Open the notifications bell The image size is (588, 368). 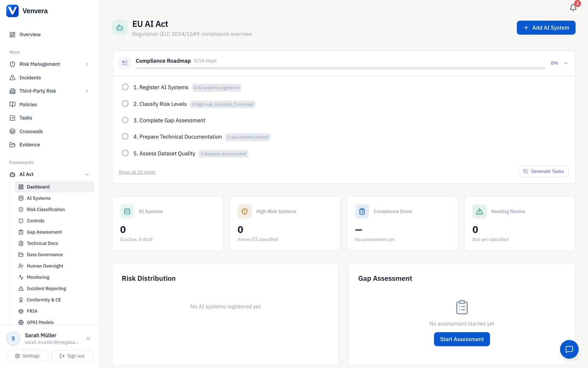(573, 8)
